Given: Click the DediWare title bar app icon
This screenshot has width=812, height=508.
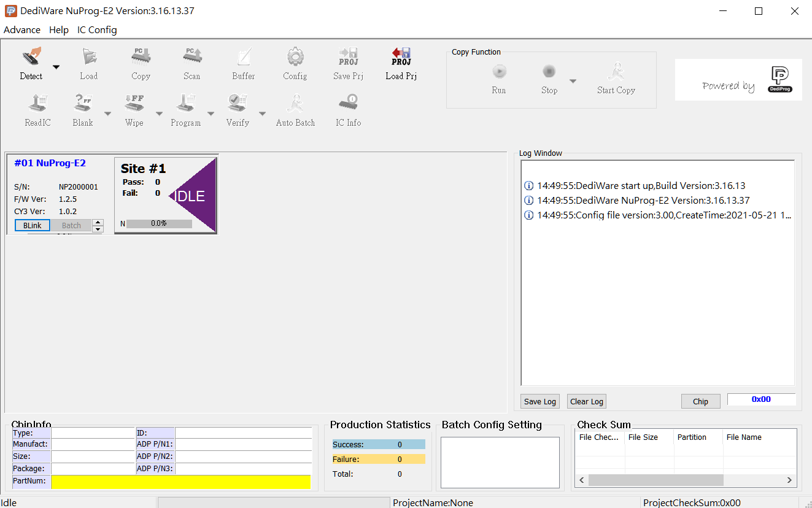Looking at the screenshot, I should [x=11, y=11].
